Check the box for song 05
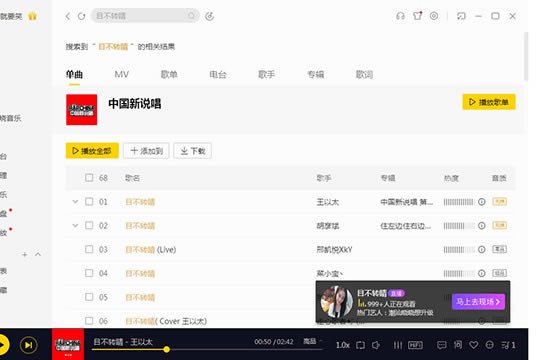The height and width of the screenshot is (360, 540). (89, 297)
